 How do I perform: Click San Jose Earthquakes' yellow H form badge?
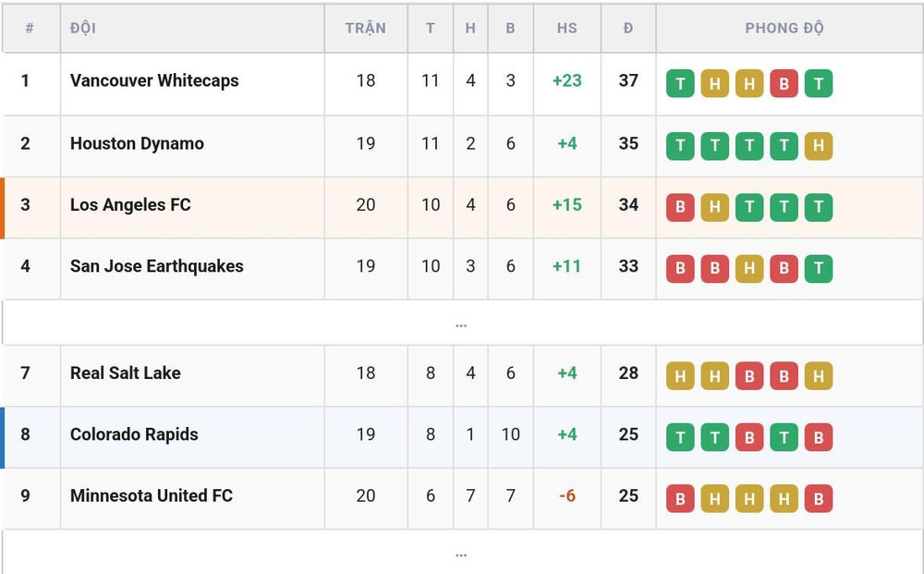pyautogui.click(x=749, y=269)
